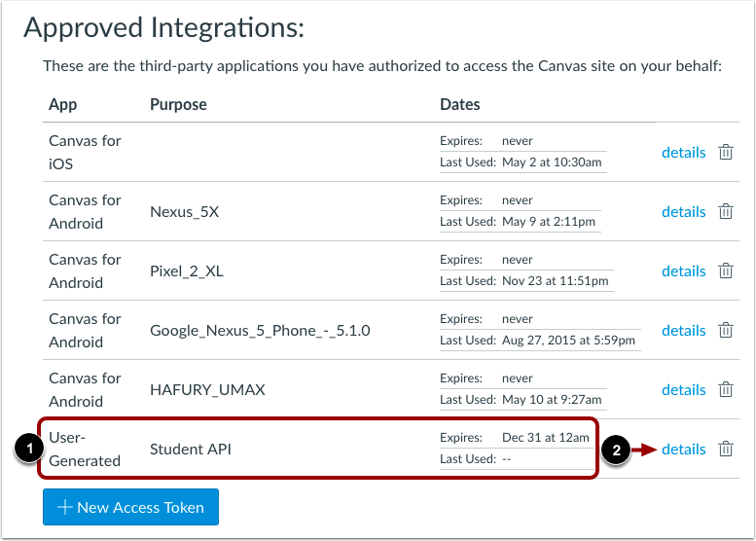Click the App column header
The height and width of the screenshot is (541, 756).
coord(62,105)
